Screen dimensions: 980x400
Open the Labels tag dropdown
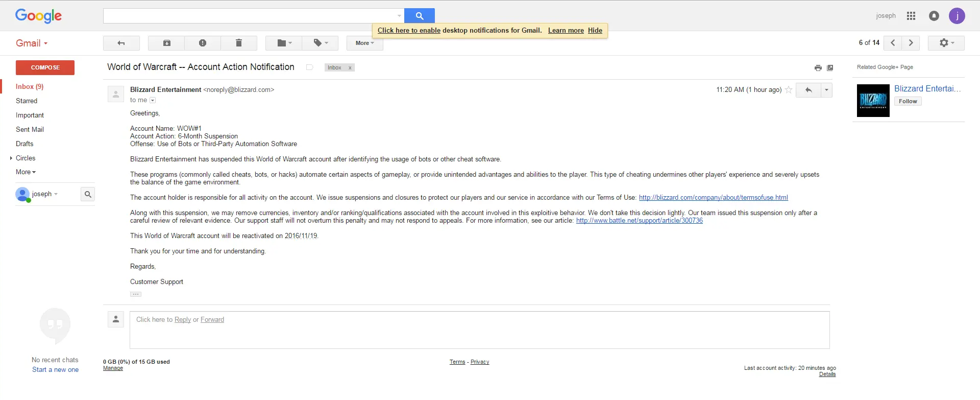pos(321,43)
